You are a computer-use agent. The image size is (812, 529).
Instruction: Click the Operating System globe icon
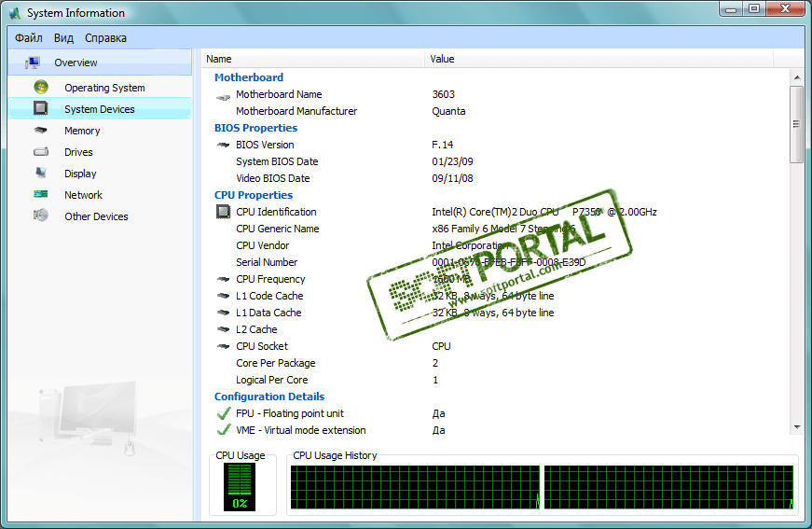coord(41,87)
